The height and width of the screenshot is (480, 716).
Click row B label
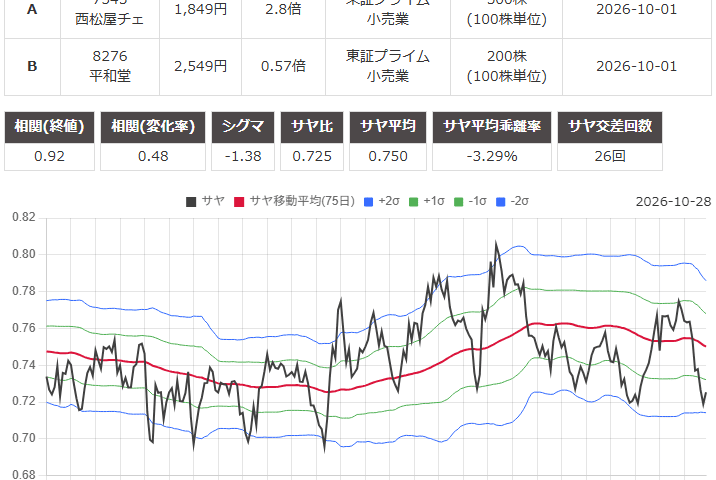32,67
